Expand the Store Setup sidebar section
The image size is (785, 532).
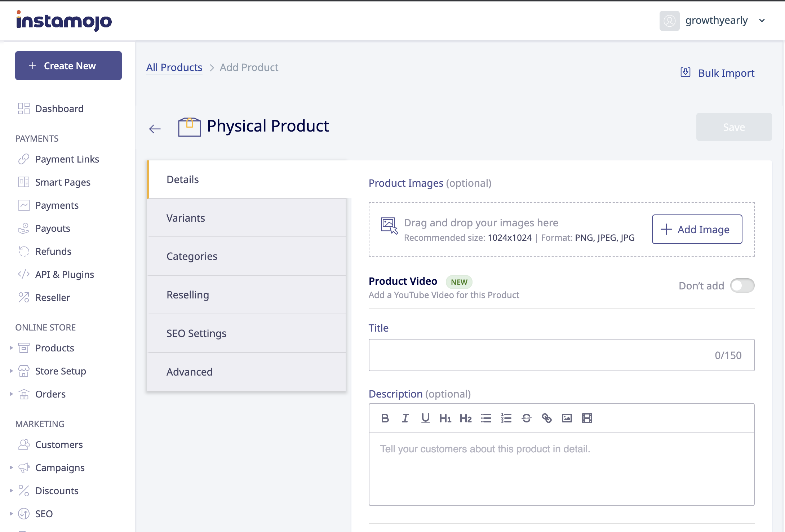click(11, 371)
